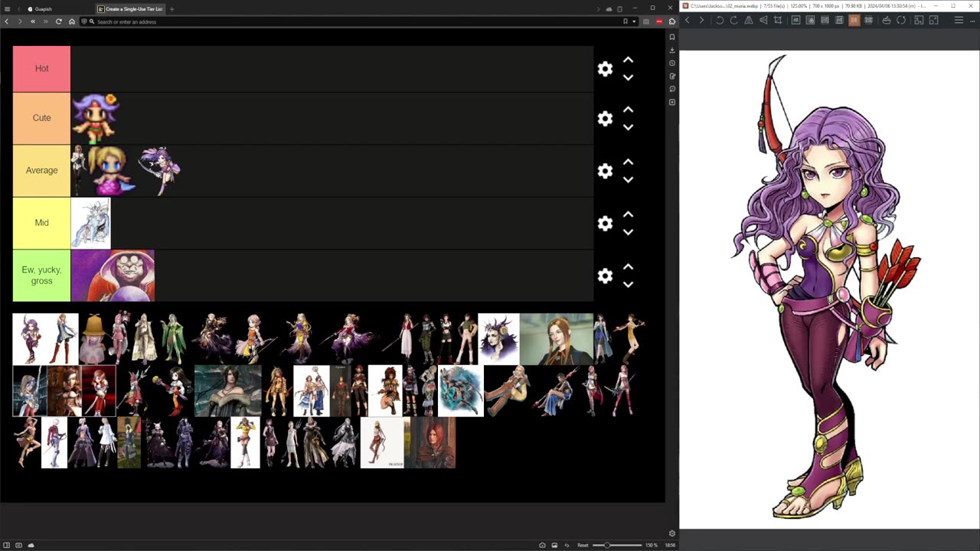Viewport: 980px width, 551px height.
Task: Reload the current page
Action: 59,21
